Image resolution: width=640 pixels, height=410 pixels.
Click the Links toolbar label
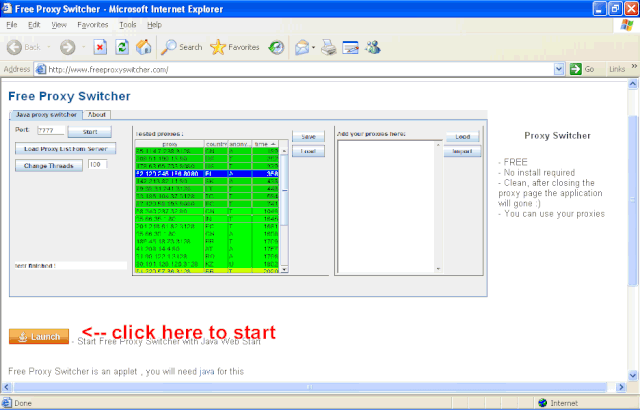pos(617,69)
